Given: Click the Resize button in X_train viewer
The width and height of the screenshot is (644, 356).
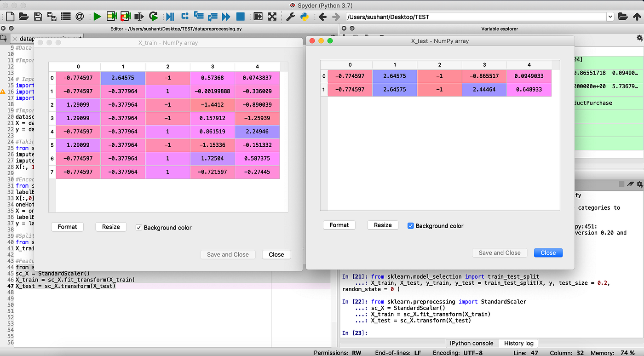Looking at the screenshot, I should 111,227.
